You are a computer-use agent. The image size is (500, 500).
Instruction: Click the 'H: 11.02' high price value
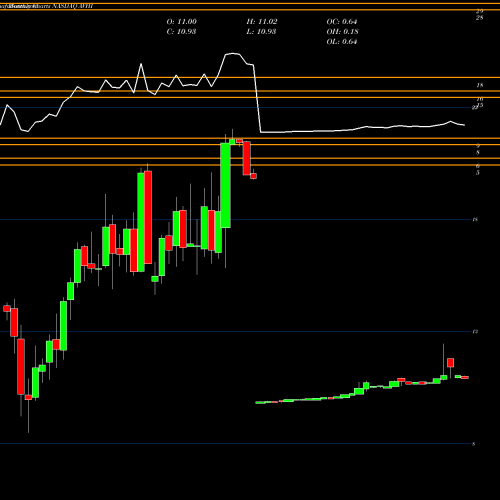click(x=262, y=22)
